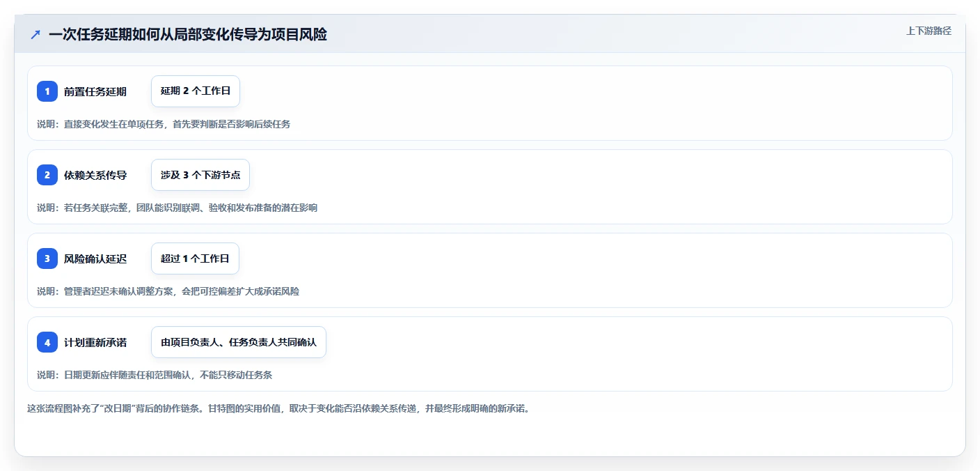The image size is (980, 471).
Task: Click the 涉及 3 个下游节点 chip
Action: pyautogui.click(x=200, y=175)
